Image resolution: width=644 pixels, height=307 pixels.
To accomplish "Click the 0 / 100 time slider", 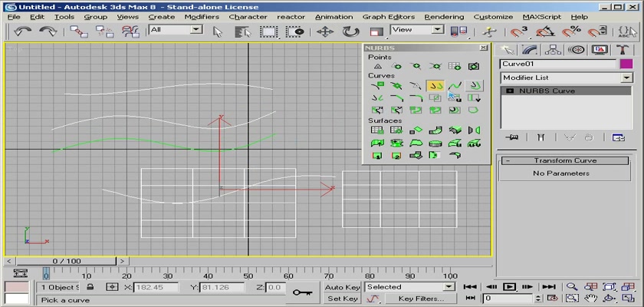I will point(67,261).
